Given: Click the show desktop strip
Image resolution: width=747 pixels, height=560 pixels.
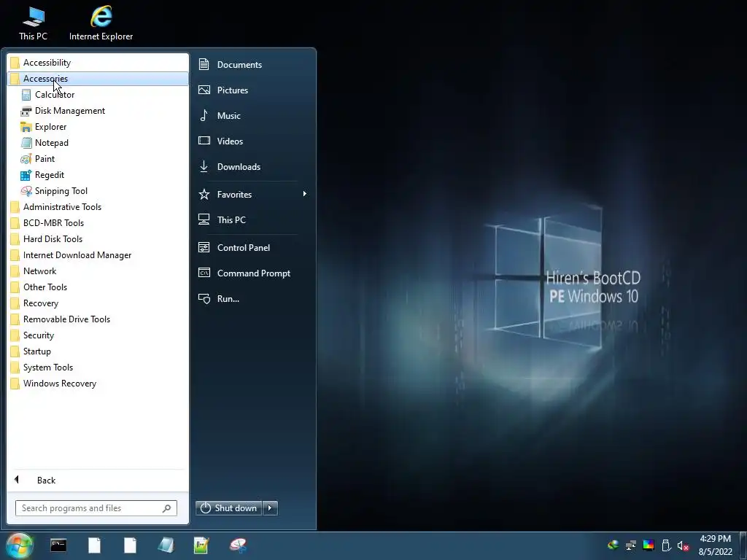Looking at the screenshot, I should pos(743,545).
